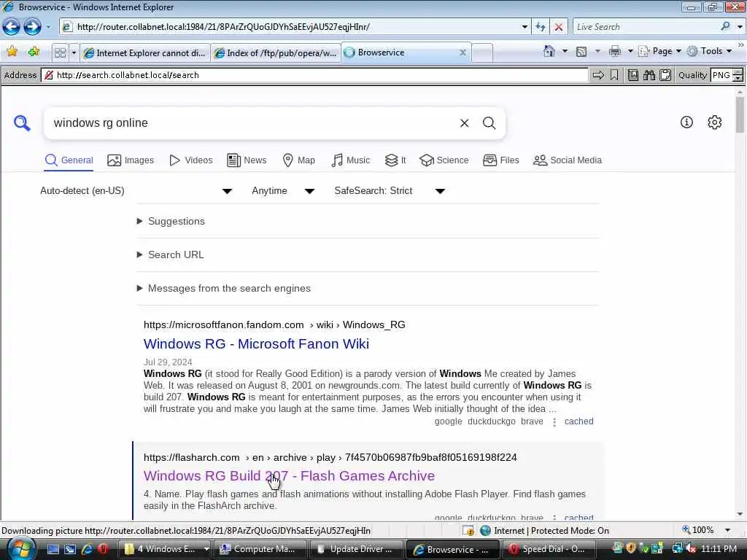Click the Live Search input box

tap(646, 27)
